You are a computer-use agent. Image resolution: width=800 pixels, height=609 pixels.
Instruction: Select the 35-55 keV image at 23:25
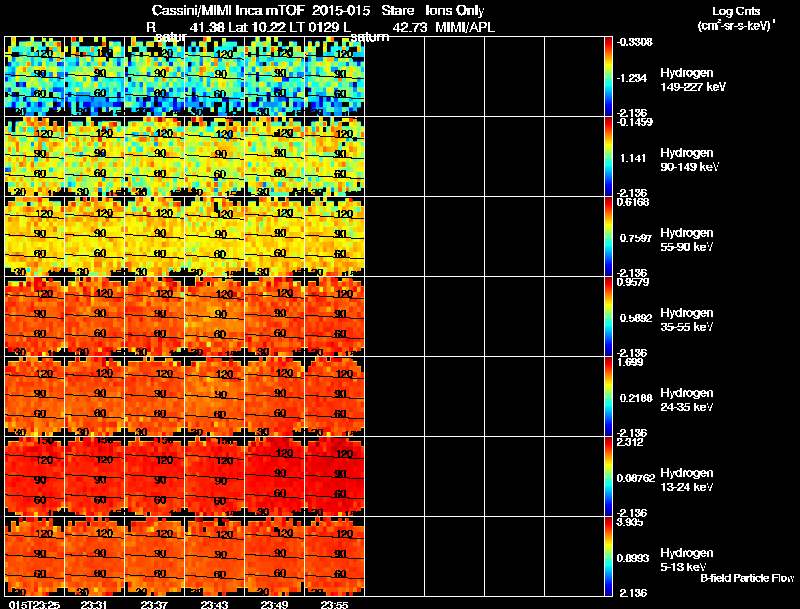pos(35,317)
